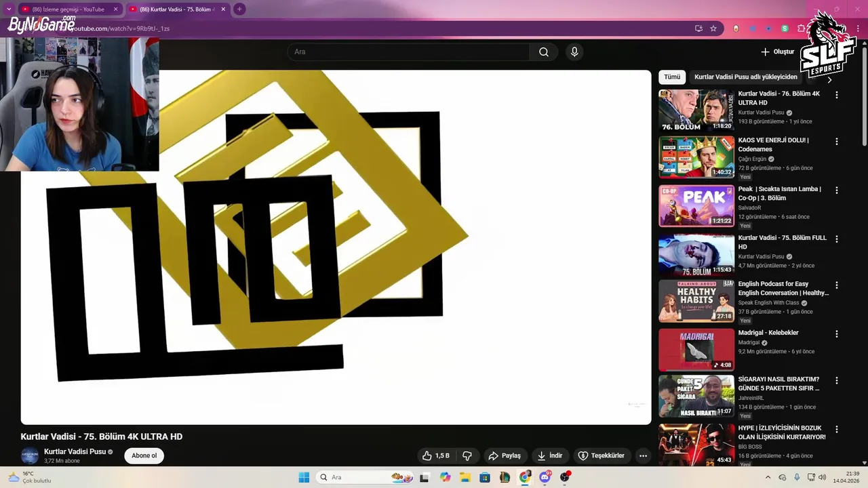This screenshot has width=868, height=488.
Task: Open options for English Podcast video
Action: [837, 285]
